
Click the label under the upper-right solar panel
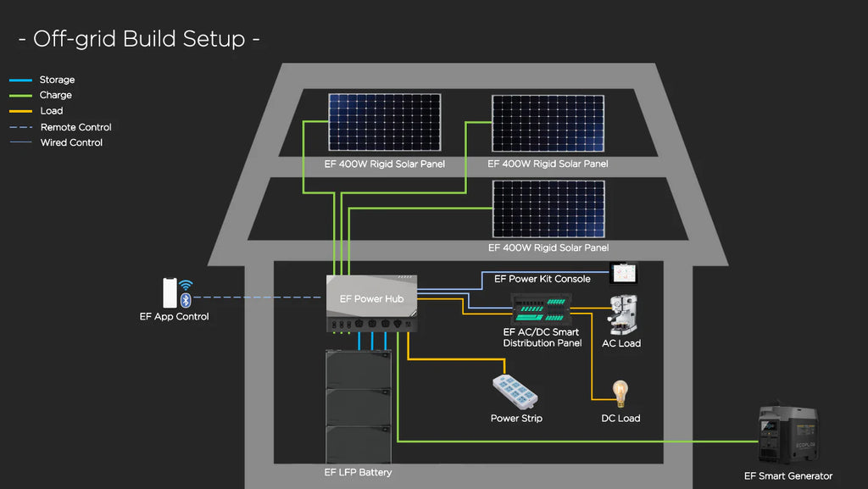pos(548,164)
